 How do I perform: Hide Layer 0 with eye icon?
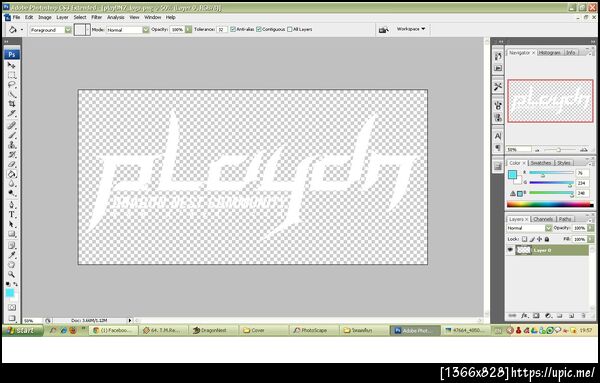click(510, 250)
